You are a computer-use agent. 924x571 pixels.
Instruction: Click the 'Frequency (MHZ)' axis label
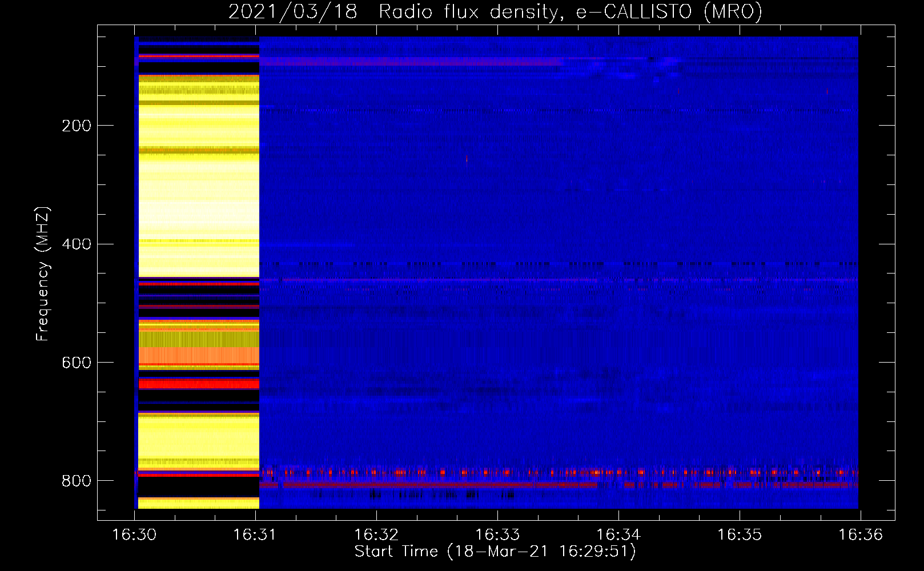43,274
